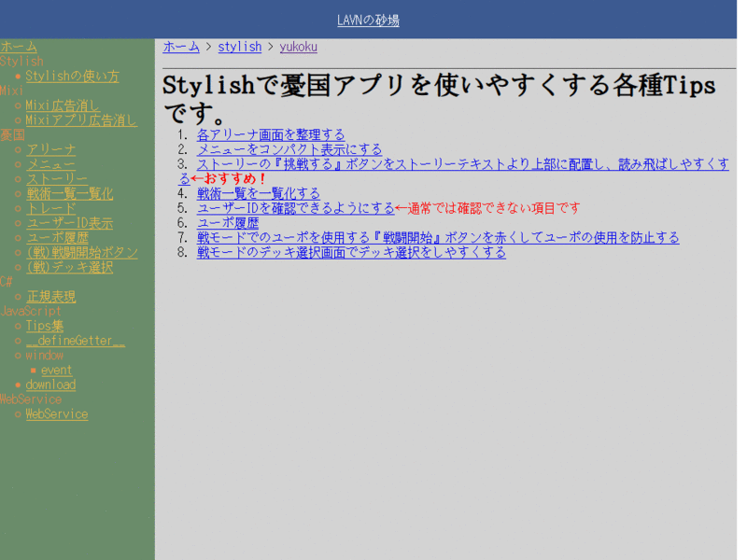The image size is (747, 560).
Task: Select the 憂国 category label in sidebar
Action: point(12,134)
